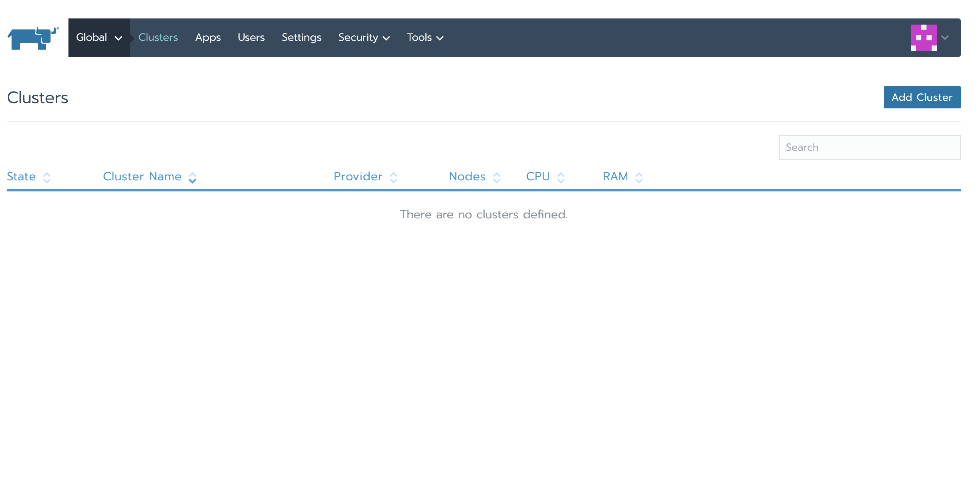The width and height of the screenshot is (980, 482).
Task: Click the CPU column sort arrows
Action: tap(561, 178)
